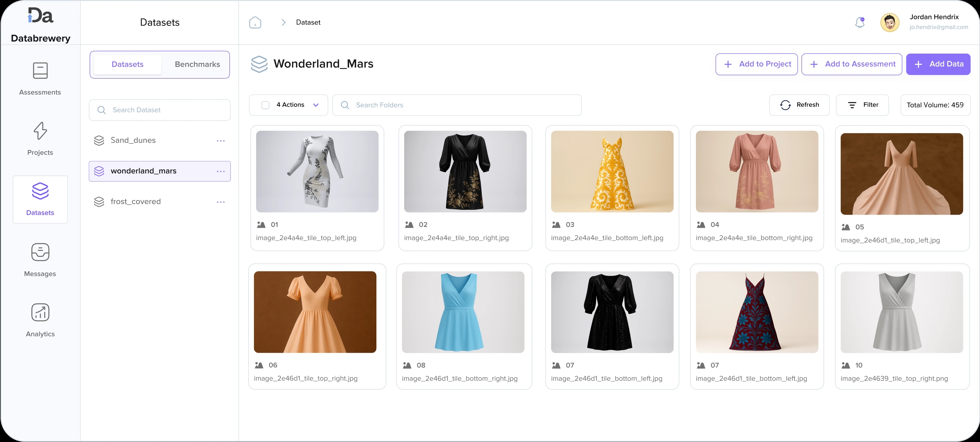This screenshot has width=980, height=442.
Task: Click the Refresh button
Action: (799, 105)
